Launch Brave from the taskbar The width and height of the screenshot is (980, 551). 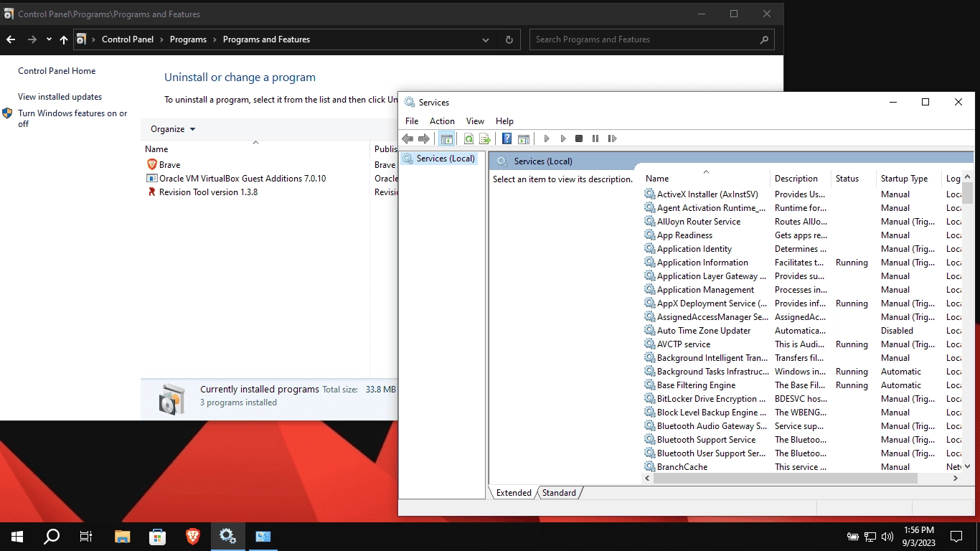192,536
